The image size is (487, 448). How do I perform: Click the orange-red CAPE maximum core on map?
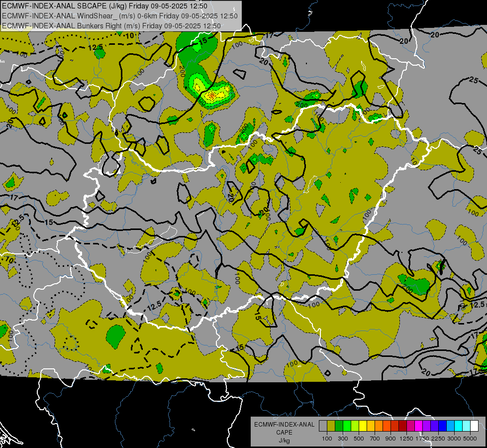pyautogui.click(x=212, y=96)
